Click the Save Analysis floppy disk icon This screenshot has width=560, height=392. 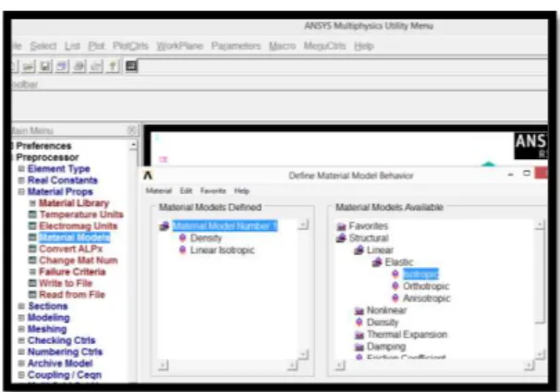45,67
